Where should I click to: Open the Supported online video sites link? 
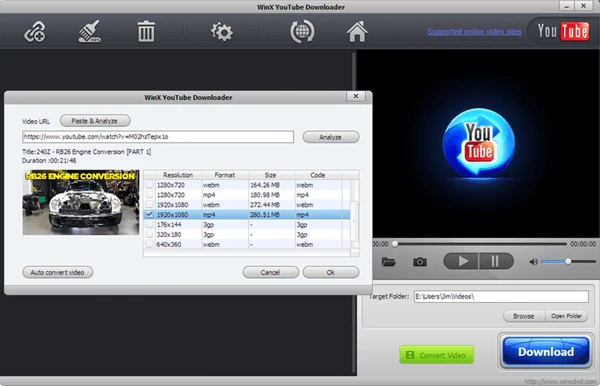pyautogui.click(x=474, y=31)
